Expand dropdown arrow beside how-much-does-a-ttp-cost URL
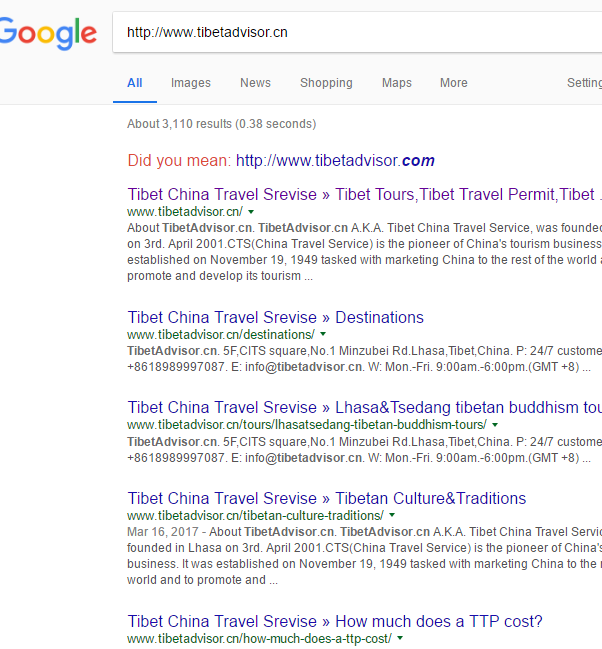The image size is (602, 649). click(400, 639)
